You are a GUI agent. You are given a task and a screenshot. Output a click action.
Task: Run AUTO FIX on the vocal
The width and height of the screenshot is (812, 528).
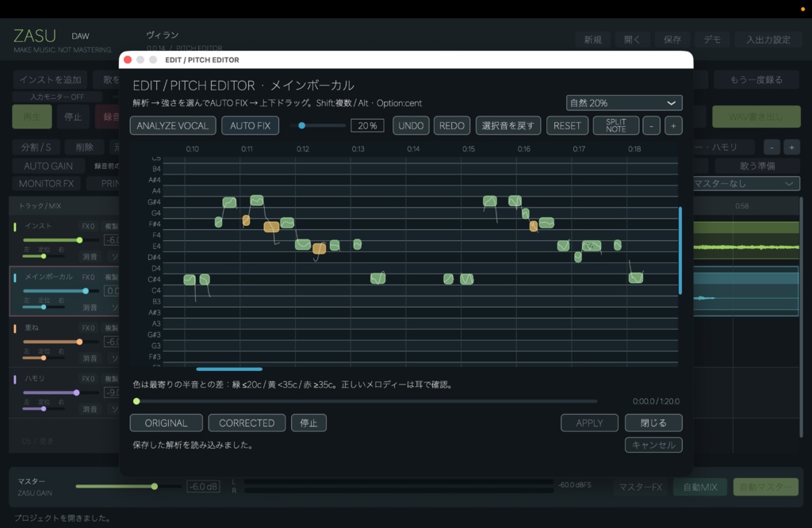point(250,126)
